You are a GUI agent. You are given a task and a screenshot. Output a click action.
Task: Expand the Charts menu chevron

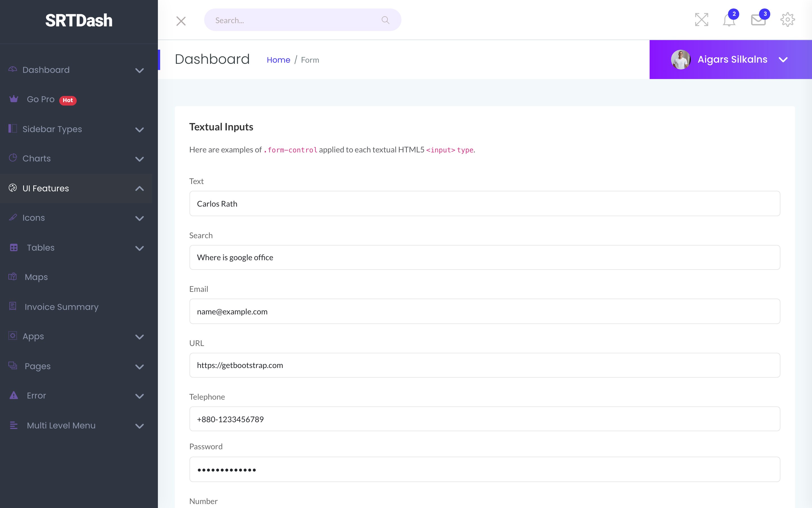(x=139, y=159)
